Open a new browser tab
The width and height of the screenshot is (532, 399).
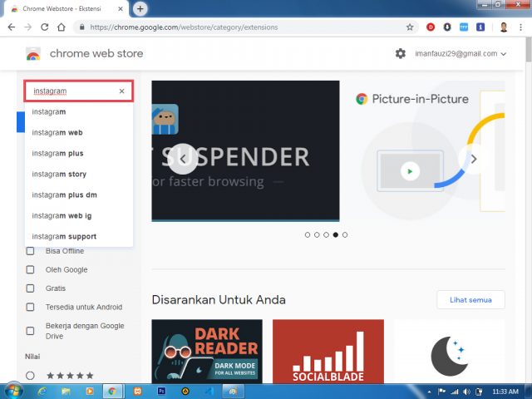pos(140,8)
